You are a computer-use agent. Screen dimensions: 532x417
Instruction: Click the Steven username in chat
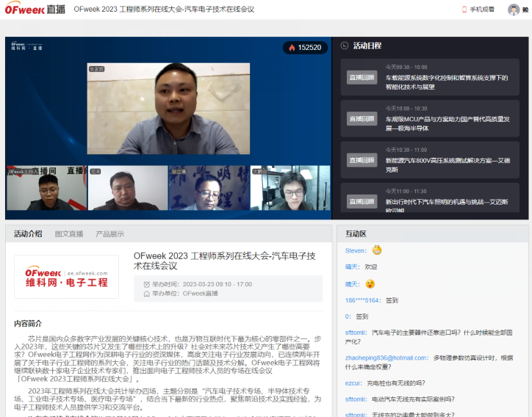click(356, 250)
